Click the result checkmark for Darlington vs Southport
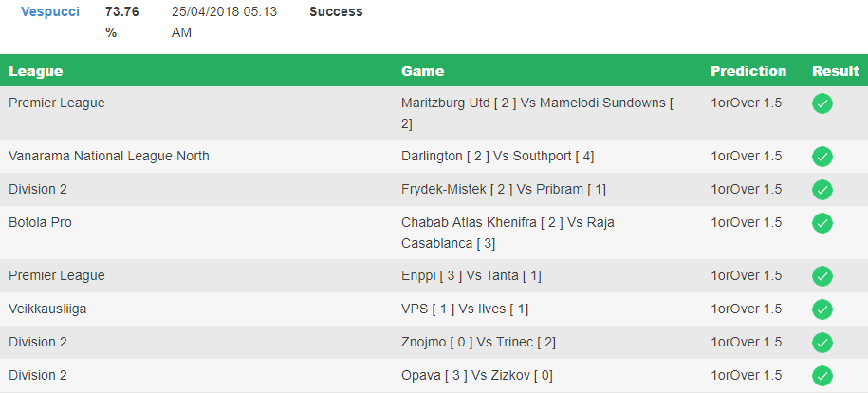Screen dimensions: 868x393 [822, 157]
